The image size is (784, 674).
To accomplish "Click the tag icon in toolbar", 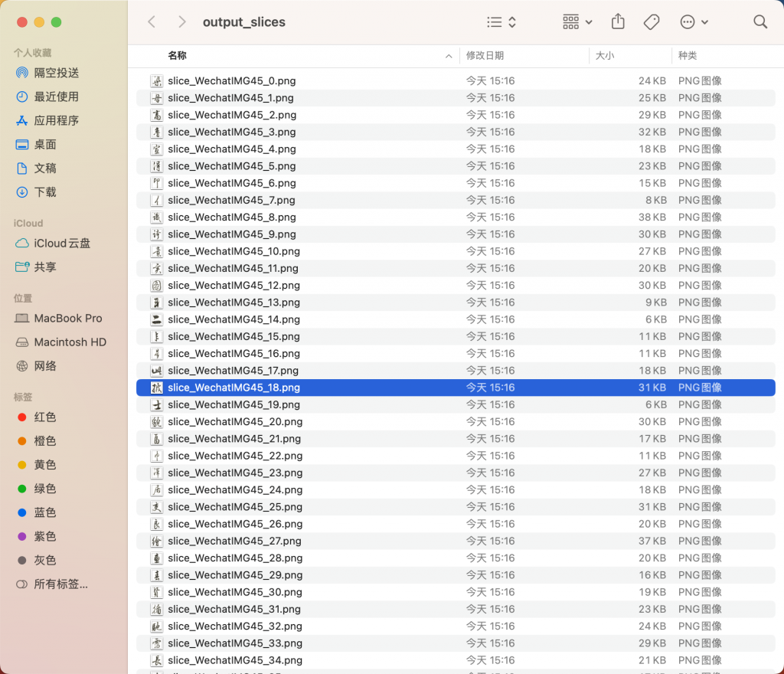I will tap(652, 22).
